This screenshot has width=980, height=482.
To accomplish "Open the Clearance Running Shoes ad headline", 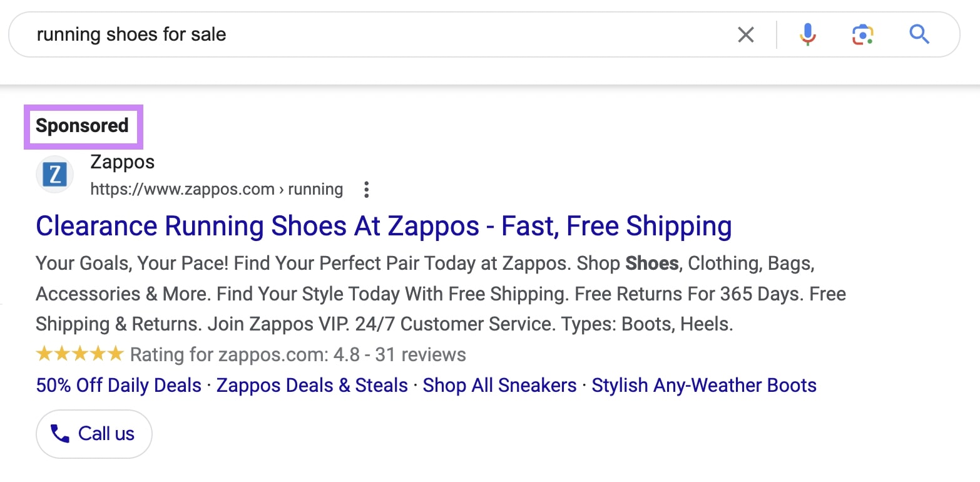I will point(384,226).
